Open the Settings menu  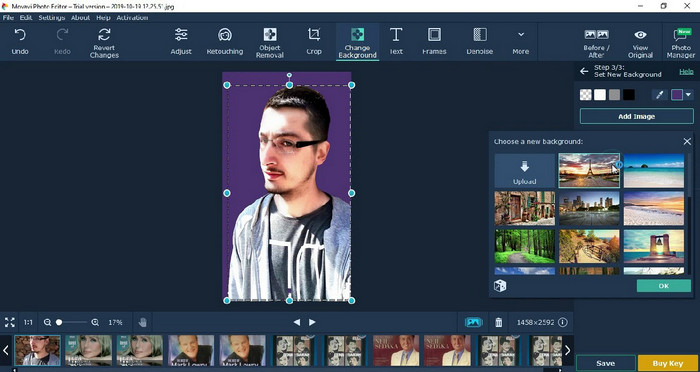[52, 17]
